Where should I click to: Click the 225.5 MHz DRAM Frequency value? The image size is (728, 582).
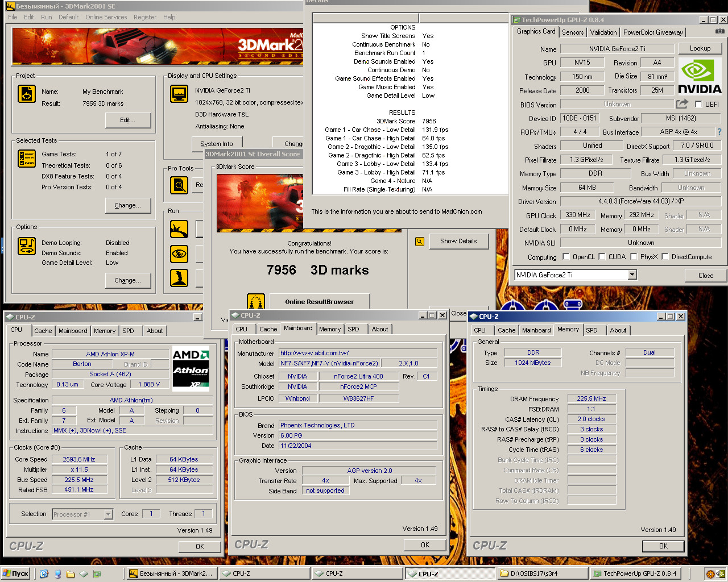point(591,398)
